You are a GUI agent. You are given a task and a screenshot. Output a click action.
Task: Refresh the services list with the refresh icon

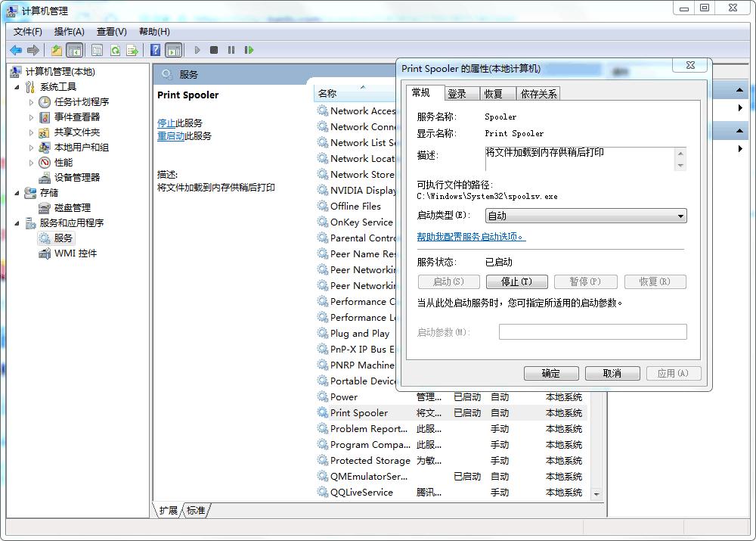(115, 50)
